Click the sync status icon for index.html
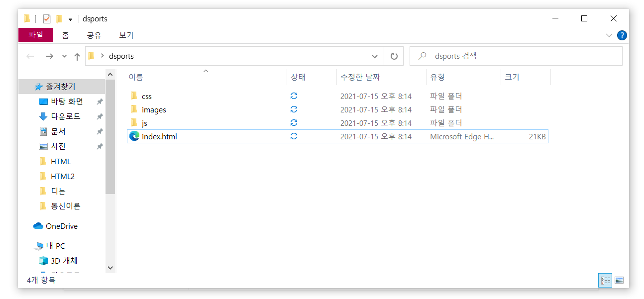Screen dimensions: 644x299 click(x=294, y=136)
